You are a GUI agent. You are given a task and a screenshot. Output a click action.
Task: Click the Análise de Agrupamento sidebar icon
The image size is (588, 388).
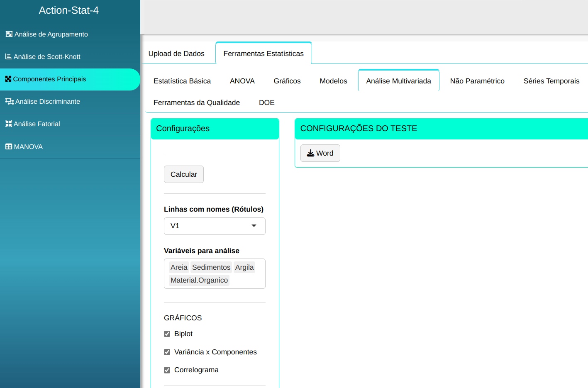point(9,34)
